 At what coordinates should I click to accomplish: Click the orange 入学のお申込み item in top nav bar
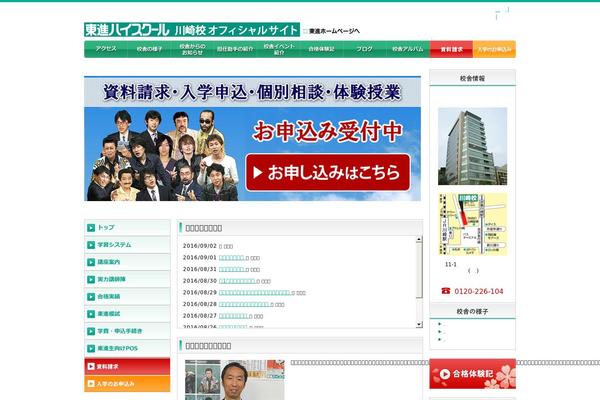coord(494,49)
